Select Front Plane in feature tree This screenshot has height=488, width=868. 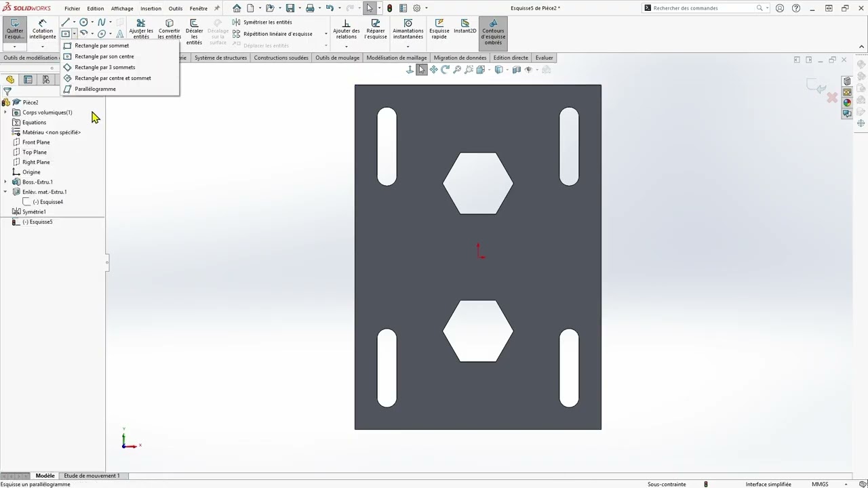pos(36,142)
